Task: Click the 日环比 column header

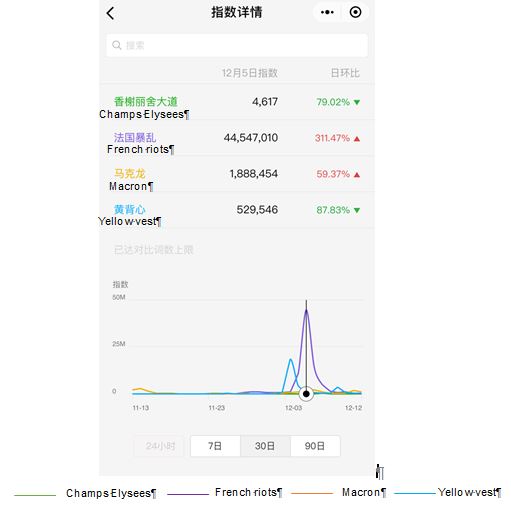Action: (x=345, y=73)
